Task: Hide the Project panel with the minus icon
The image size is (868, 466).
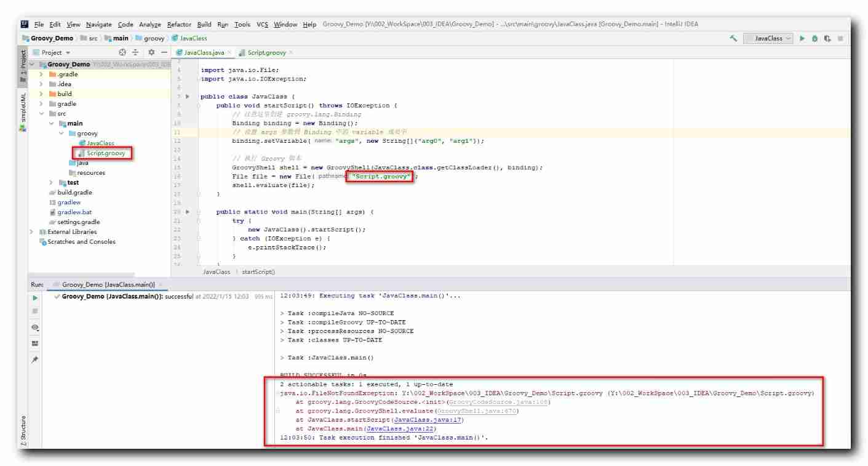Action: pos(164,53)
